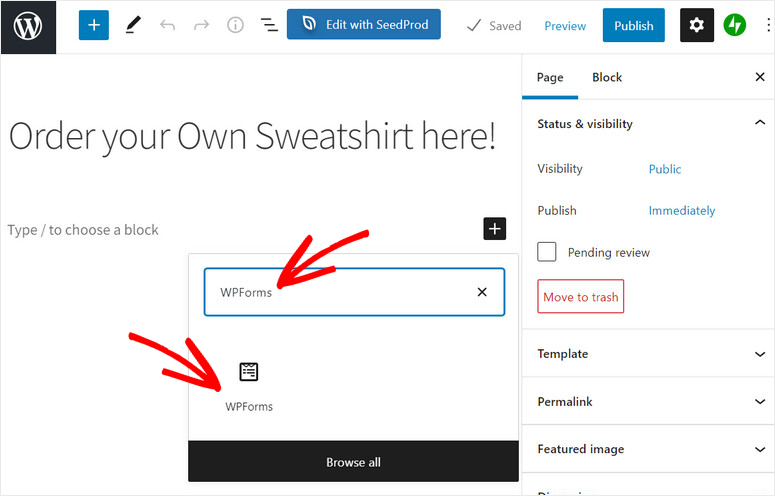Click Browse all blocks button

(x=353, y=462)
